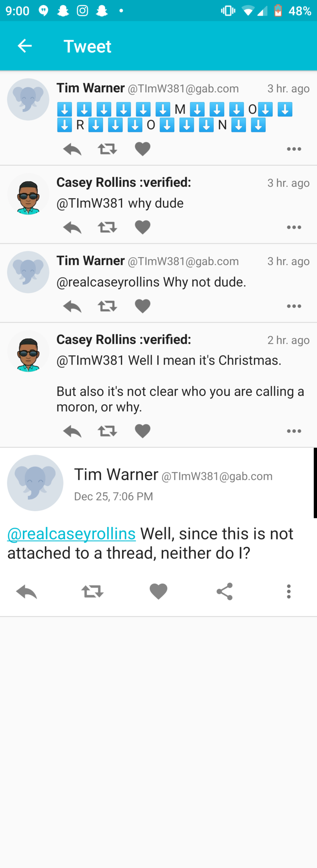
Task: Open more options on "Why not dude." post
Action: pos(294,306)
